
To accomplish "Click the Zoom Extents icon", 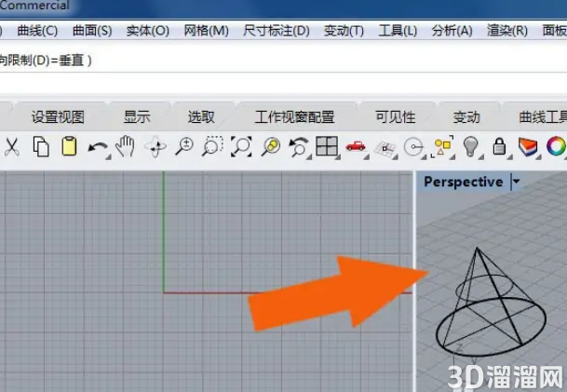I will [x=241, y=146].
